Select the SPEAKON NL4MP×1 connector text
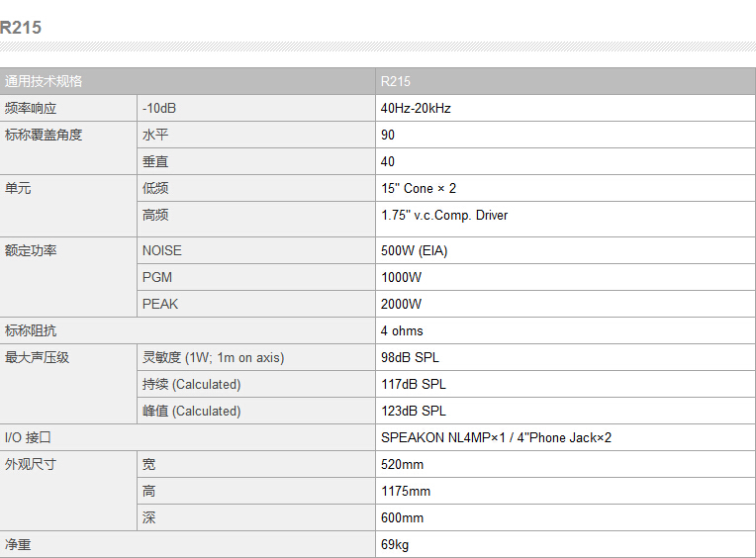The height and width of the screenshot is (558, 756). point(443,437)
